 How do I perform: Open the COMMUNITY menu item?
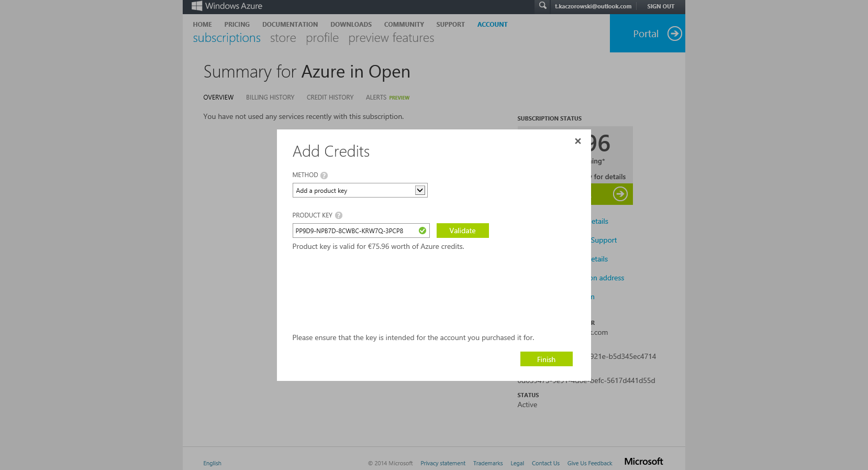404,25
